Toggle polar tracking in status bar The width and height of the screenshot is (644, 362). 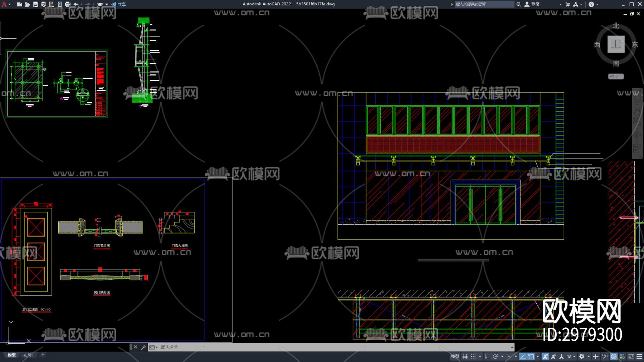(496, 356)
